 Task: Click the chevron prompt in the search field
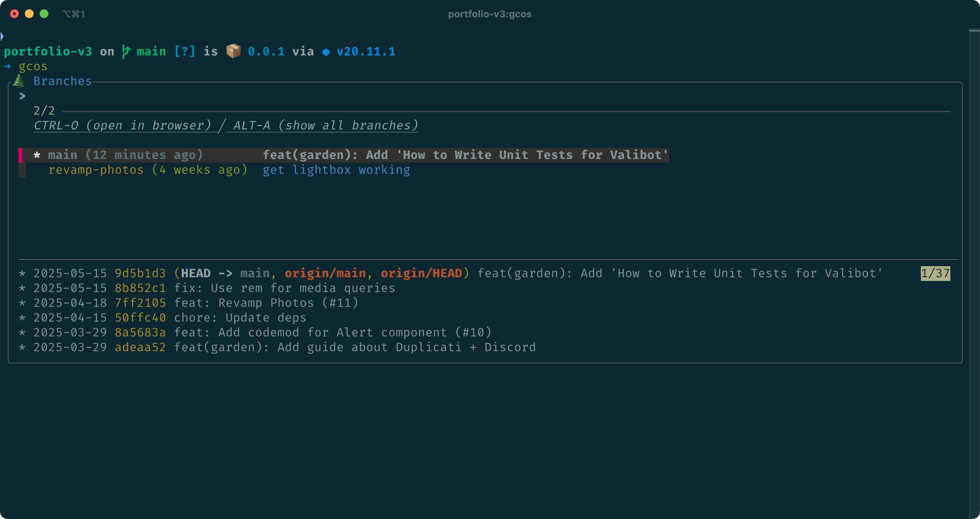pyautogui.click(x=22, y=96)
